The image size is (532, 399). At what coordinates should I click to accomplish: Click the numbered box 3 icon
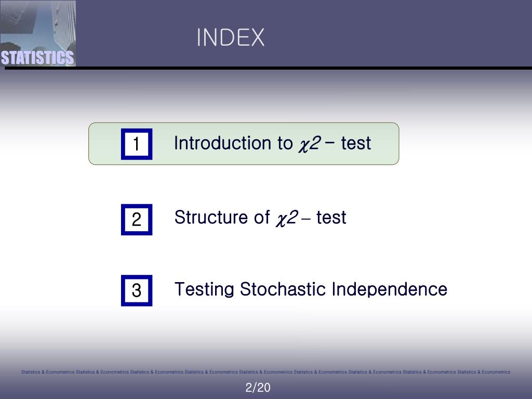click(x=137, y=290)
